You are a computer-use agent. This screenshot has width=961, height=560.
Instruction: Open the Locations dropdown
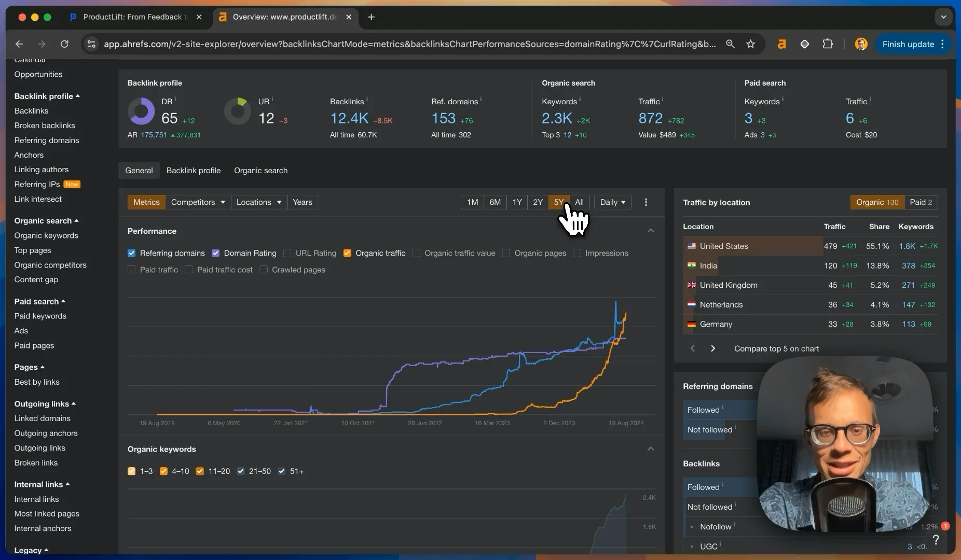pos(258,202)
